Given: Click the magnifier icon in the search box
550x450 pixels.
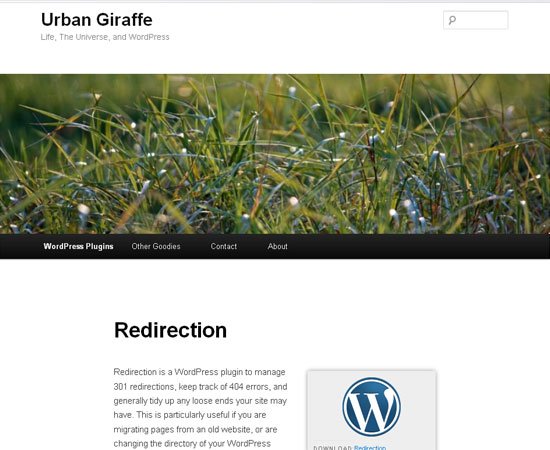Looking at the screenshot, I should click(452, 20).
